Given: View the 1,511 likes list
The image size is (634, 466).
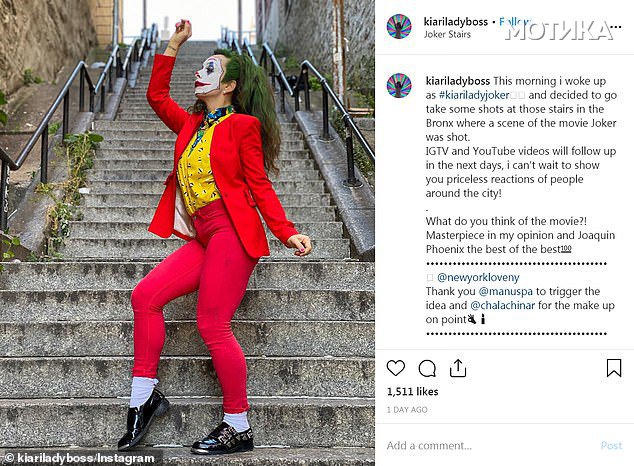Looking at the screenshot, I should (x=412, y=392).
